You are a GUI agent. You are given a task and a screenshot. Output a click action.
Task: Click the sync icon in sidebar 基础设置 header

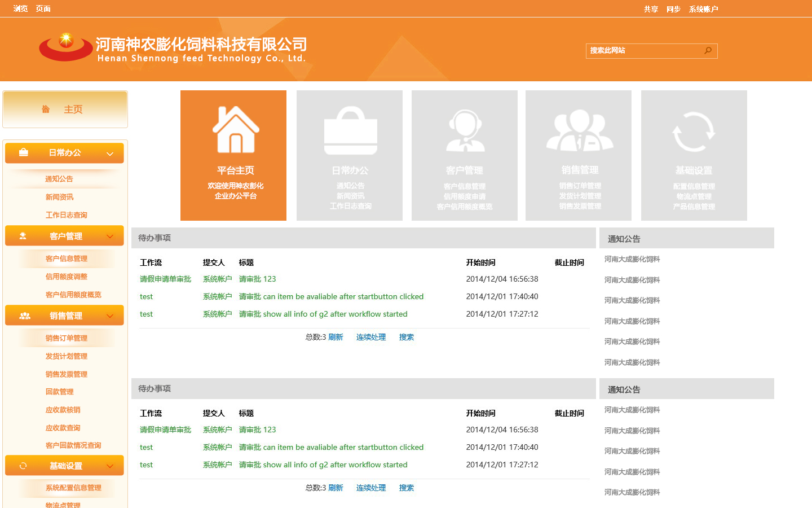click(x=23, y=466)
